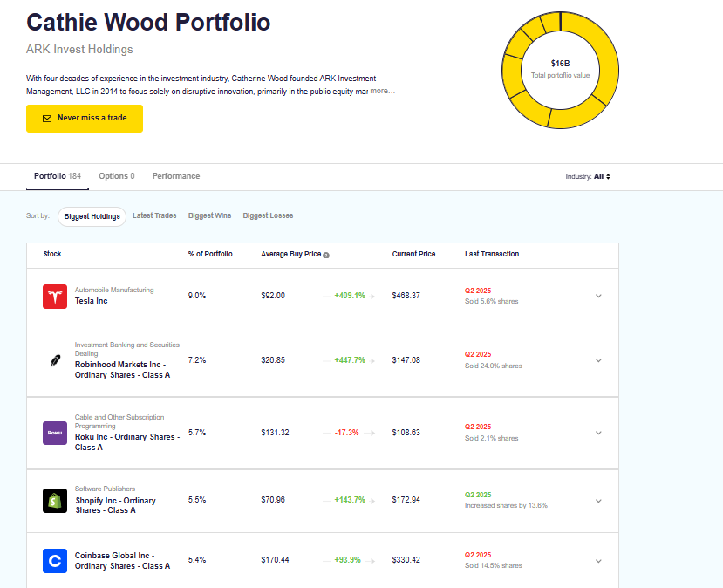Viewport: 723px width, 588px height.
Task: Switch to the Options tab
Action: (116, 176)
